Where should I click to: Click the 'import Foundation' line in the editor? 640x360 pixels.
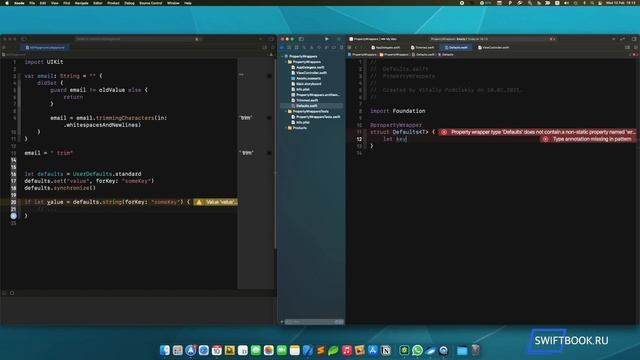click(x=398, y=111)
